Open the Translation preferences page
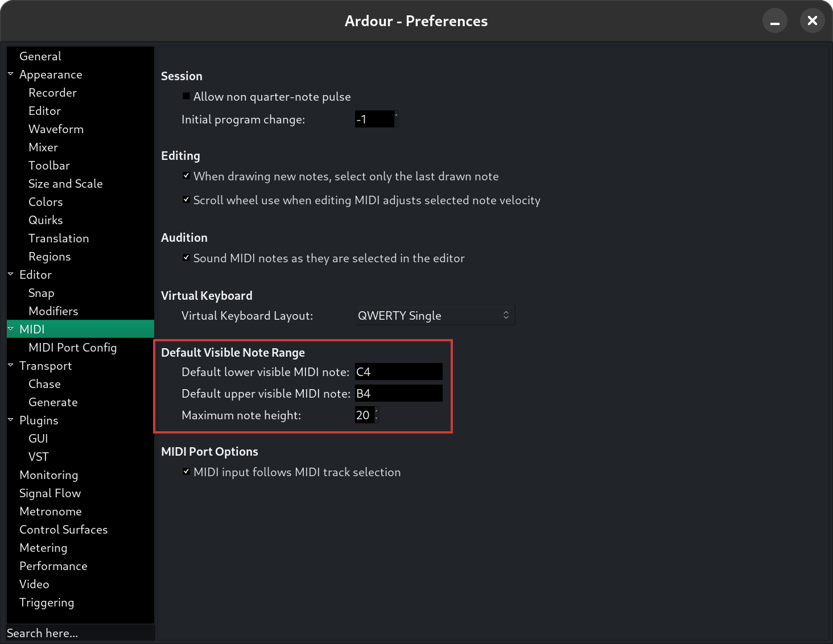The height and width of the screenshot is (644, 833). point(59,238)
